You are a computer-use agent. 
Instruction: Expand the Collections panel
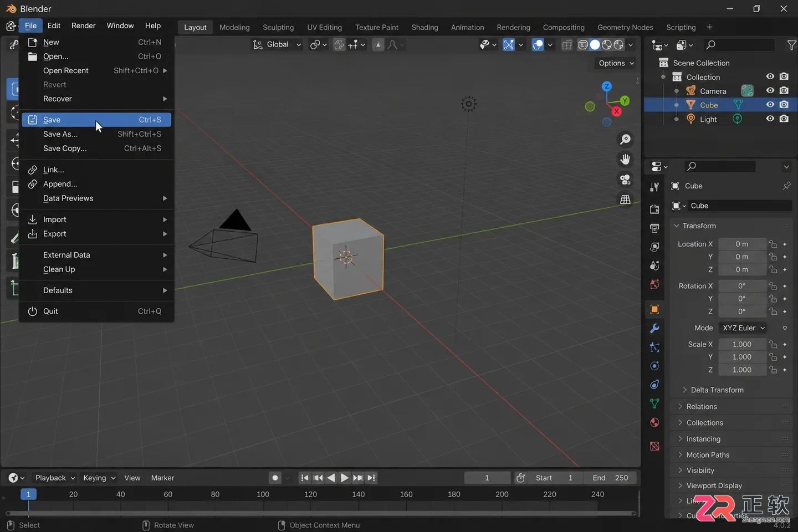[731, 423]
